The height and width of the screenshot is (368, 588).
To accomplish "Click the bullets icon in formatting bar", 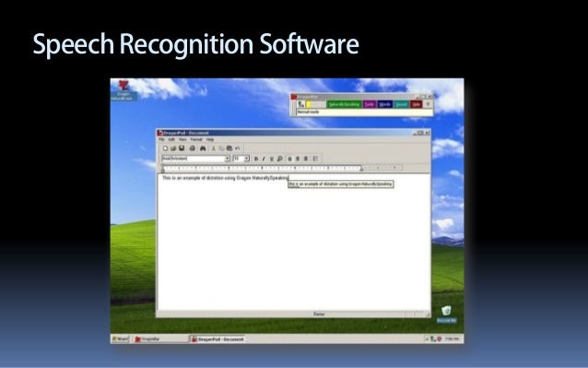I will click(x=315, y=159).
